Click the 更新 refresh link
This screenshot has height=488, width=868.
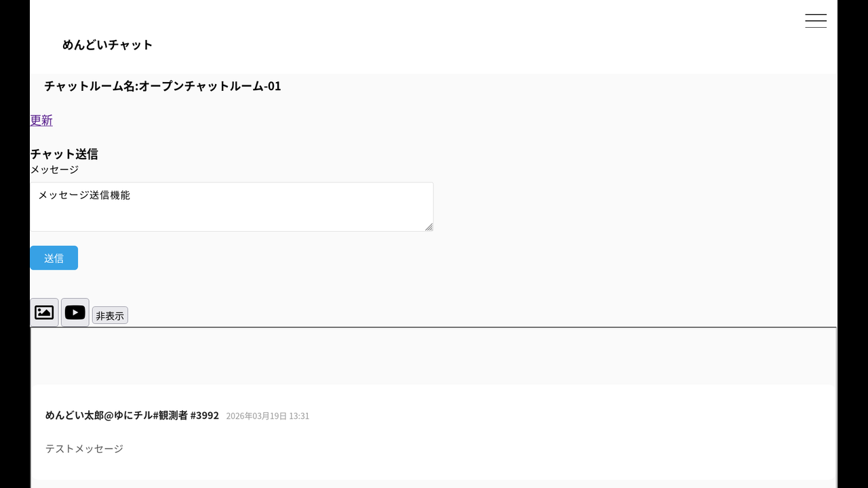pos(41,121)
